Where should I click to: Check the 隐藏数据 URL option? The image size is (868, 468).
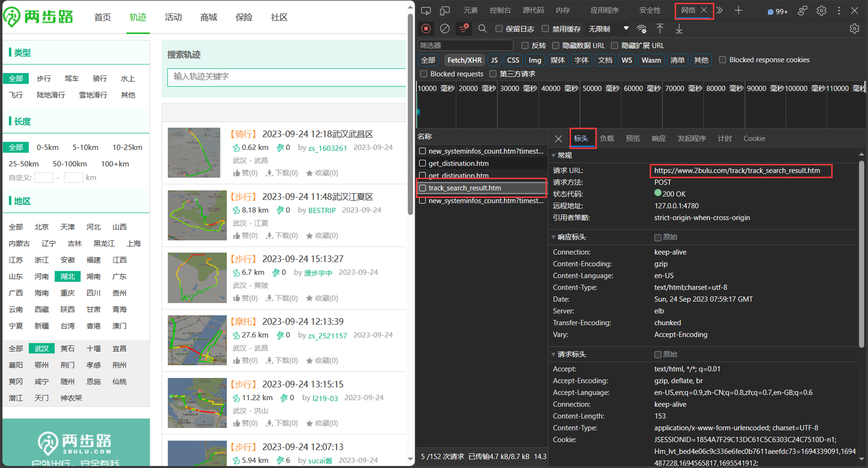point(556,45)
